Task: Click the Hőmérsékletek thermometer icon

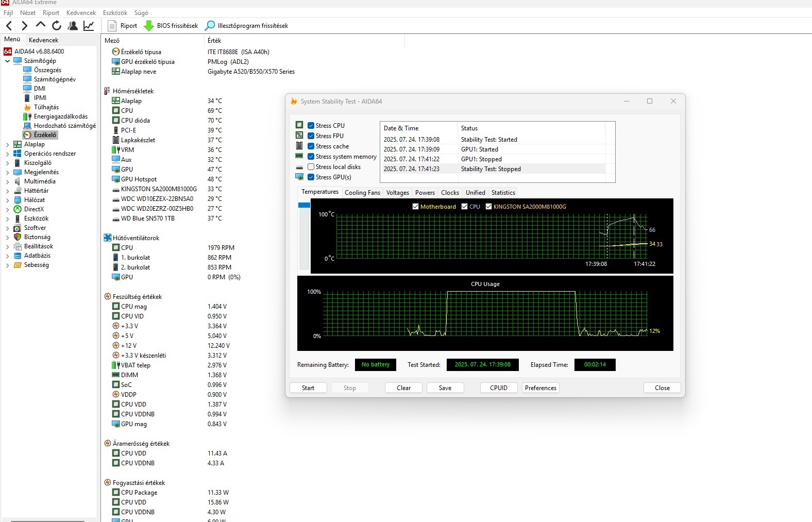Action: [107, 91]
